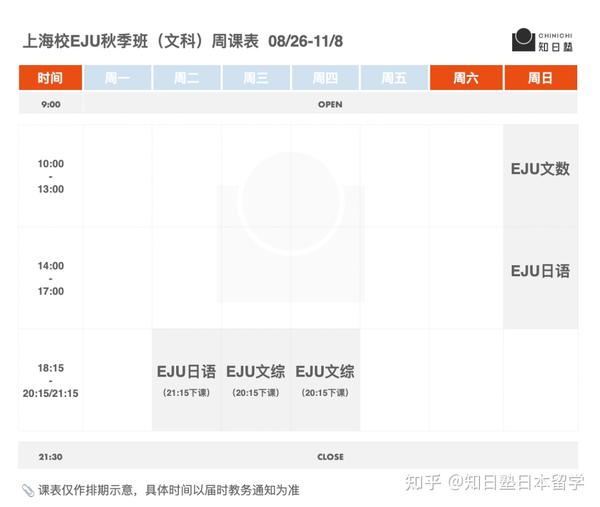600x507 pixels.
Task: Select the 周四 column header
Action: tap(325, 78)
